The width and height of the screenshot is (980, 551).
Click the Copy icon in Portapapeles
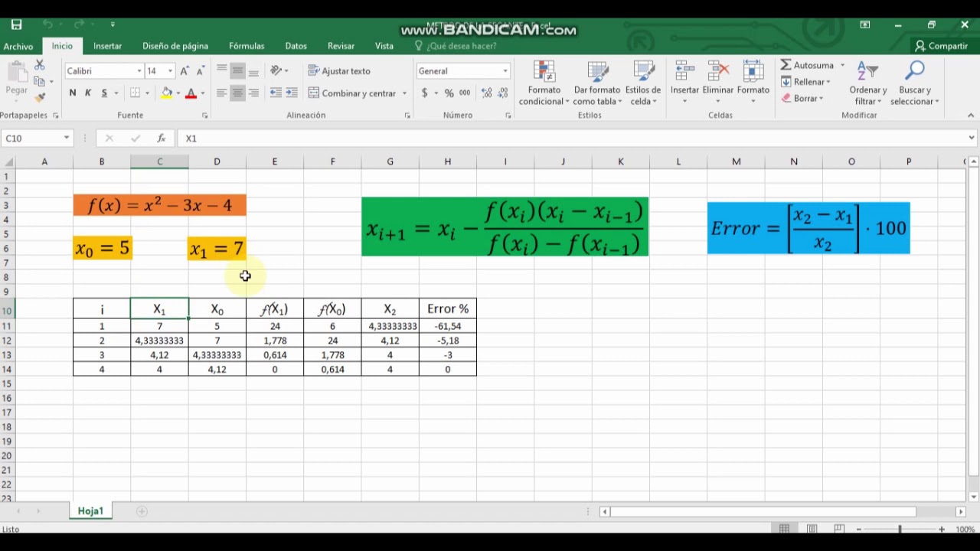tap(39, 82)
